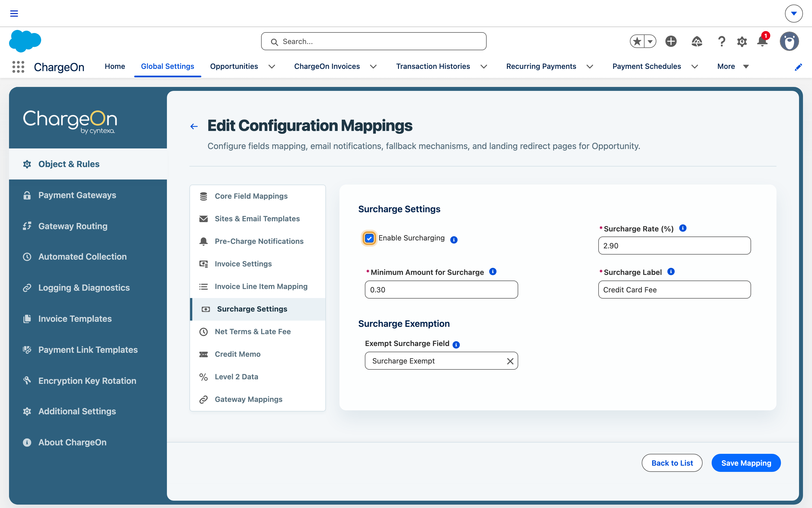Open the Recurring Payments tab

541,66
